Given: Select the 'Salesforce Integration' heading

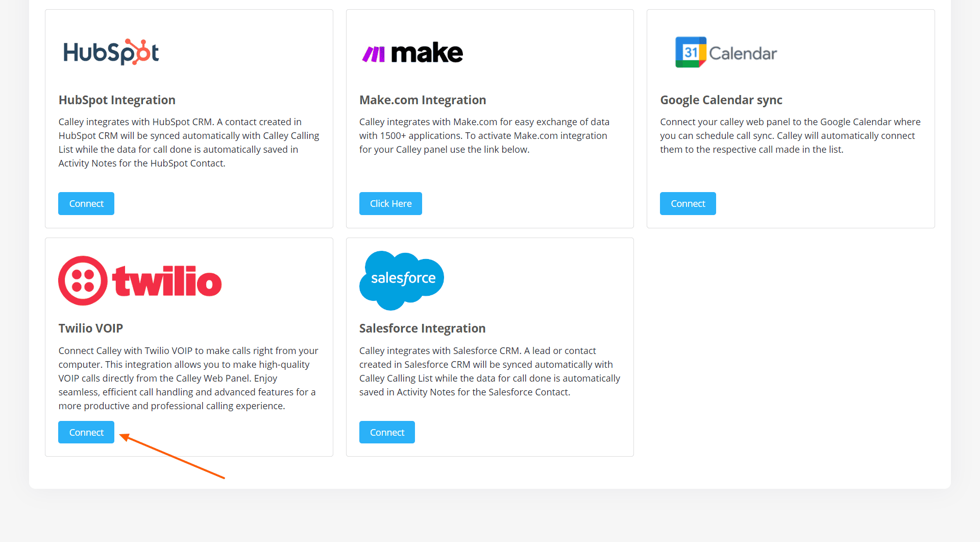Looking at the screenshot, I should [x=422, y=328].
